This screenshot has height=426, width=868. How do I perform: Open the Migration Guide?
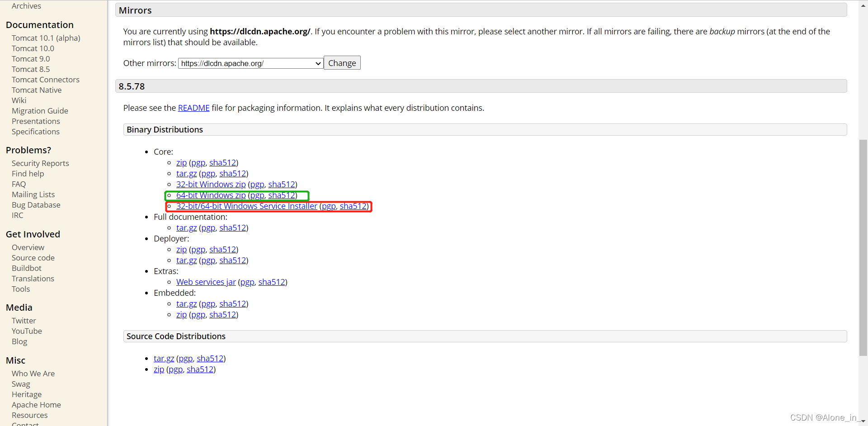click(40, 111)
